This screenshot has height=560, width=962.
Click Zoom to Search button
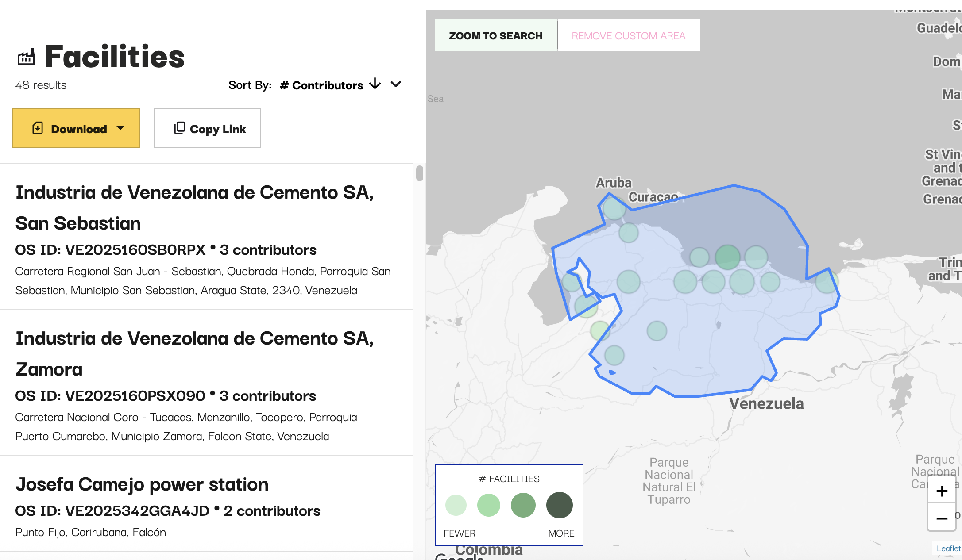pyautogui.click(x=495, y=35)
